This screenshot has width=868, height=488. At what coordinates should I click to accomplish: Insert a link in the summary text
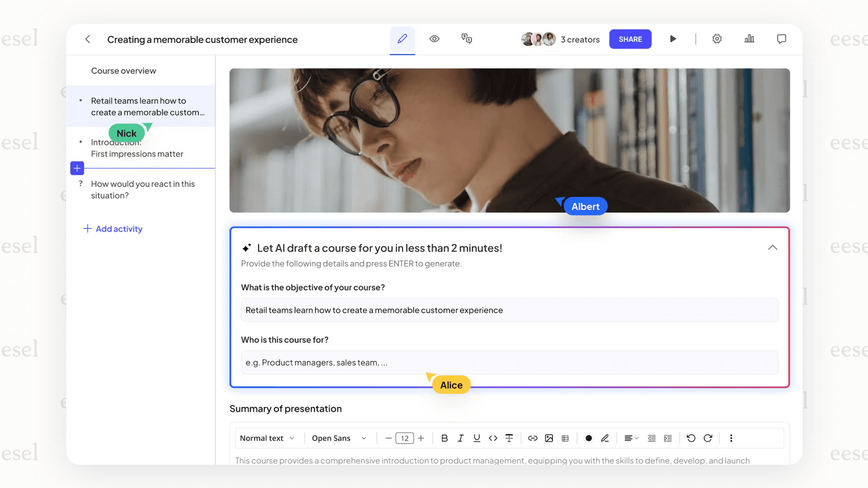pos(533,438)
